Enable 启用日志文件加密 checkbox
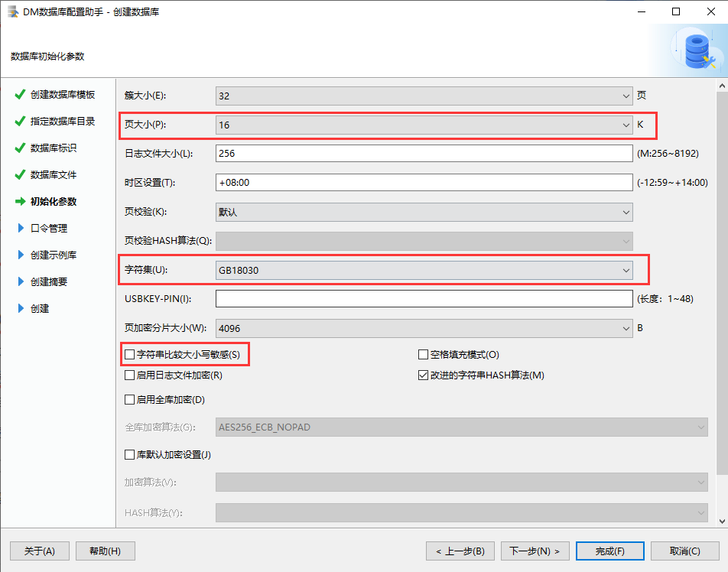Viewport: 728px width, 572px height. click(129, 375)
